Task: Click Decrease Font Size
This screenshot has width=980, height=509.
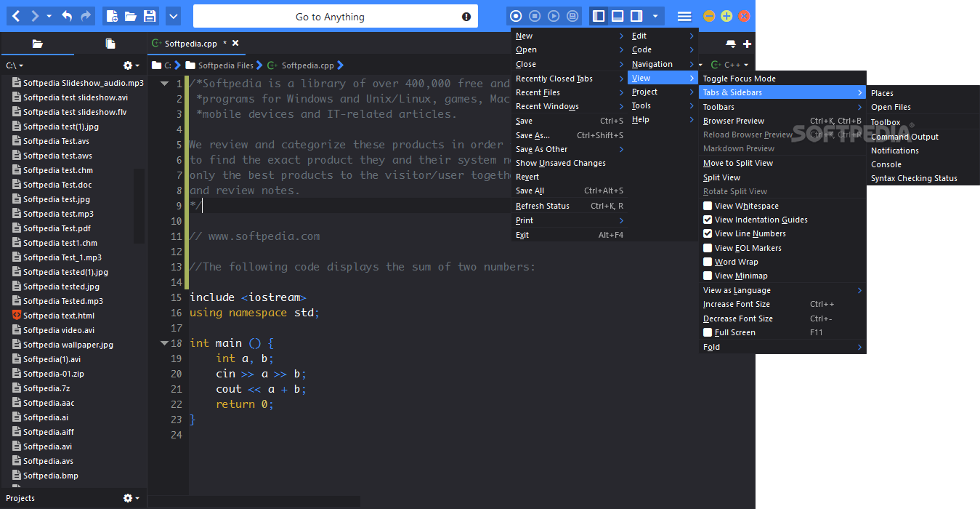Action: (x=782, y=318)
